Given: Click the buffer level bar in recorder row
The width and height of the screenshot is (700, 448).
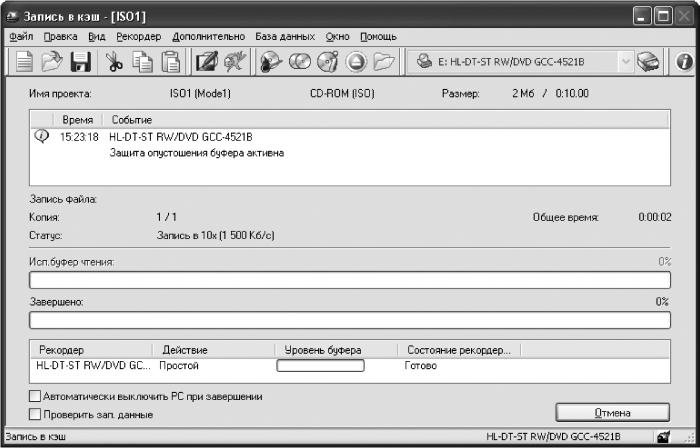Looking at the screenshot, I should pyautogui.click(x=320, y=366).
